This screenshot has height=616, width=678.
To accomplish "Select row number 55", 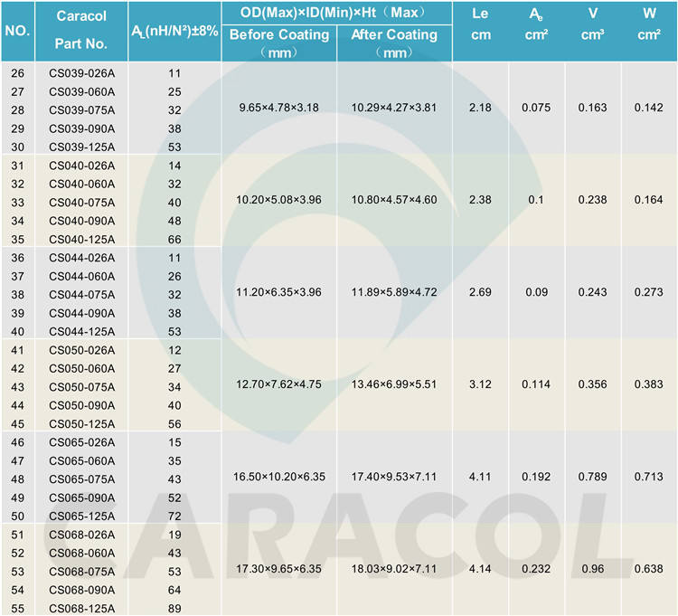I will click(x=18, y=609).
